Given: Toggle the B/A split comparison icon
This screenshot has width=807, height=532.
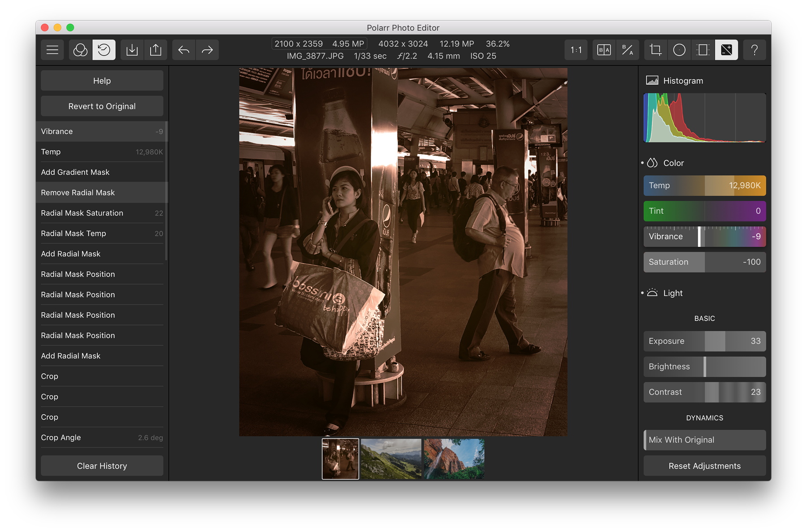Looking at the screenshot, I should click(628, 50).
